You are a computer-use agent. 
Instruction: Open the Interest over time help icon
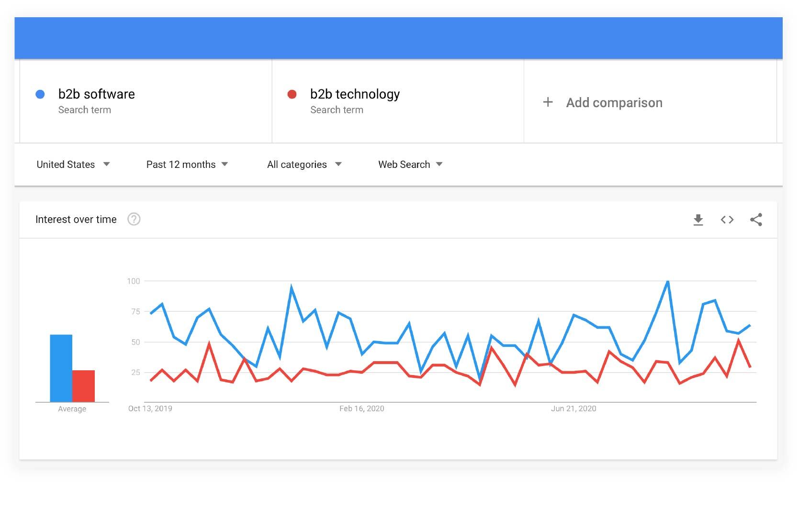coord(134,219)
